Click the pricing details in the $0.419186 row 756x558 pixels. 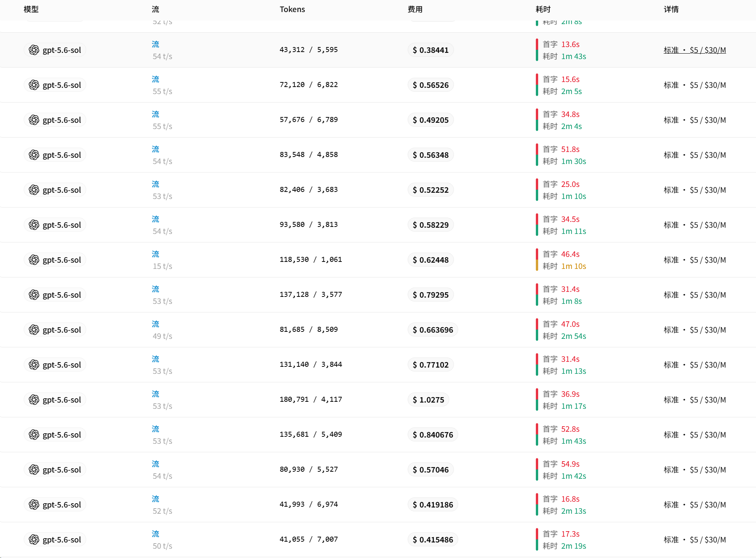(695, 505)
